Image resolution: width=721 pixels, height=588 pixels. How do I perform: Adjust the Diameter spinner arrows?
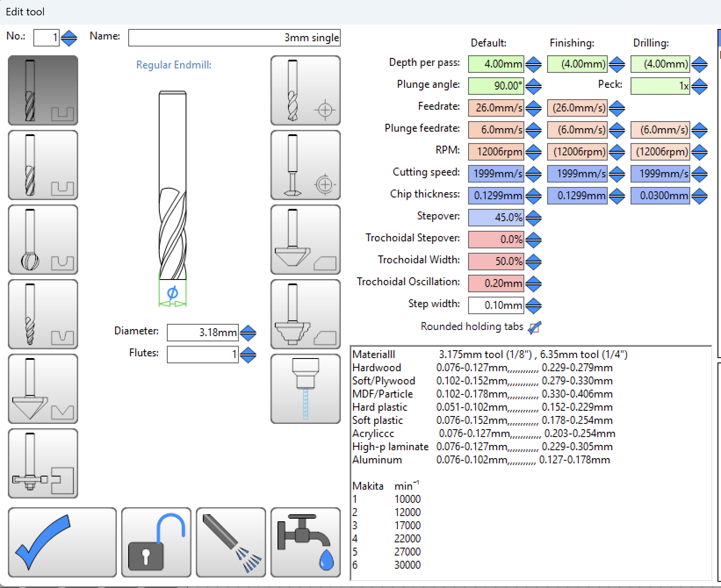[x=248, y=333]
